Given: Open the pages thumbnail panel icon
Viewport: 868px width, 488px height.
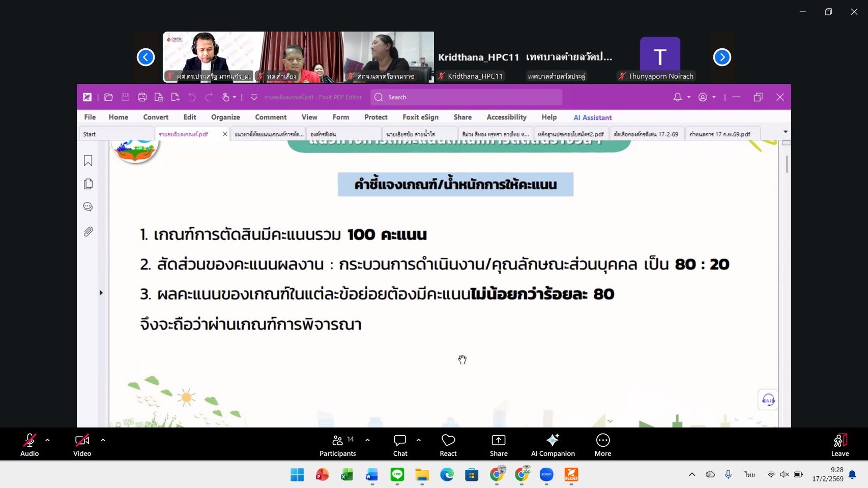Looking at the screenshot, I should [x=88, y=184].
